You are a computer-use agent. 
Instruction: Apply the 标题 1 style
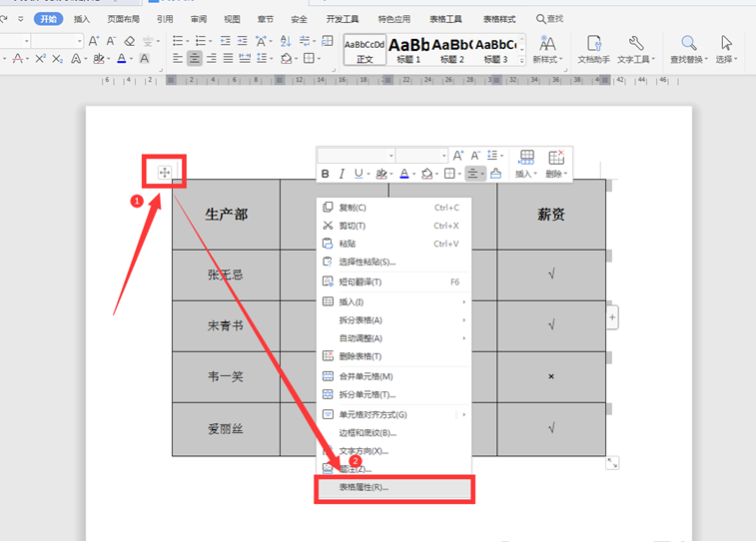point(408,50)
